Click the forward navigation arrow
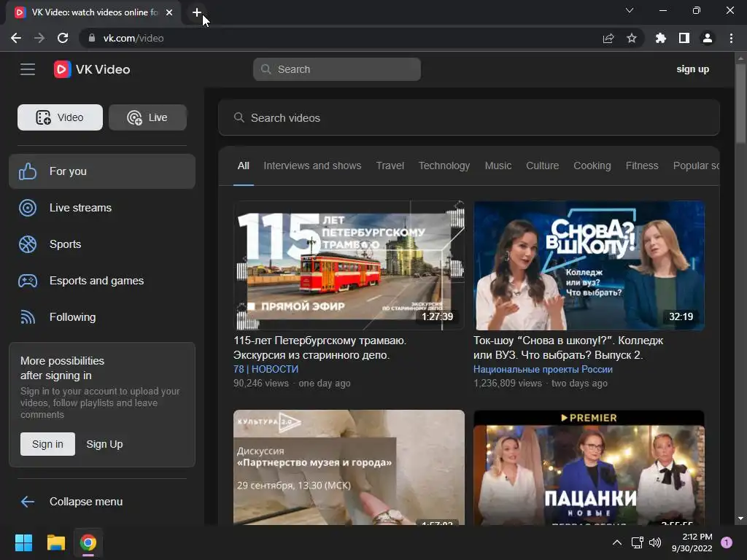 click(x=39, y=38)
